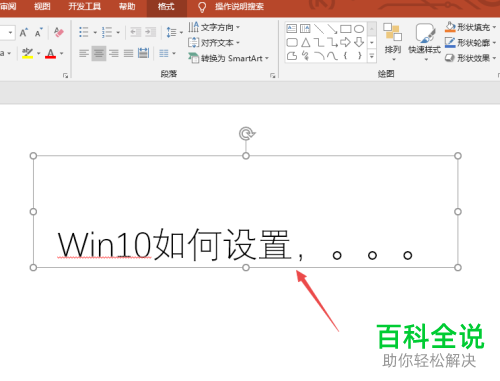The height and width of the screenshot is (381, 500).
Task: Switch to the 帮助 tab
Action: pos(127,7)
